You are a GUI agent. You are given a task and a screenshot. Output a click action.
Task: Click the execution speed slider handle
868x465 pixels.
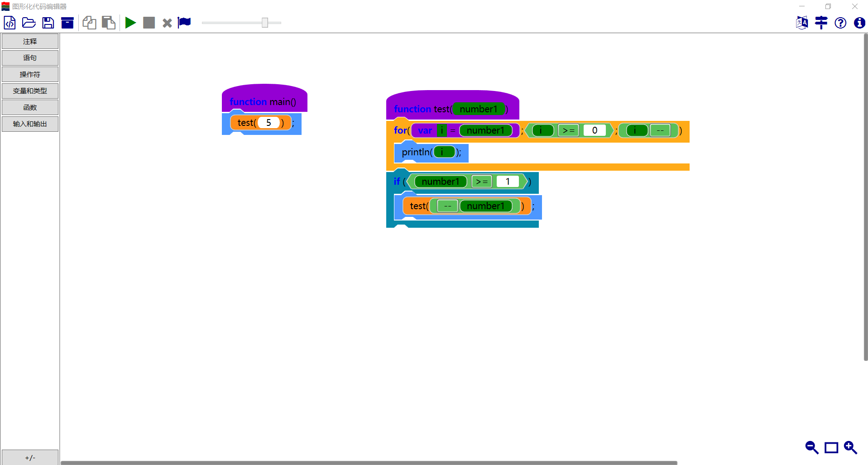click(x=265, y=23)
